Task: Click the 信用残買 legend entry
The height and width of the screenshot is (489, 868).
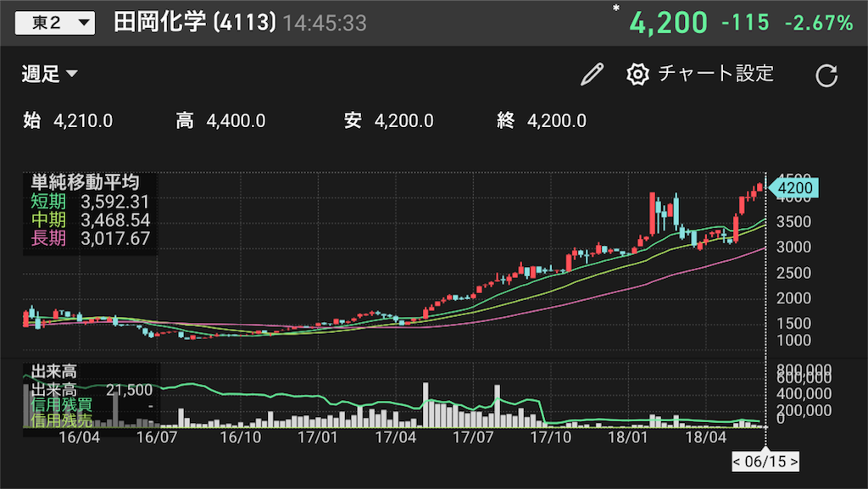Action: point(61,405)
